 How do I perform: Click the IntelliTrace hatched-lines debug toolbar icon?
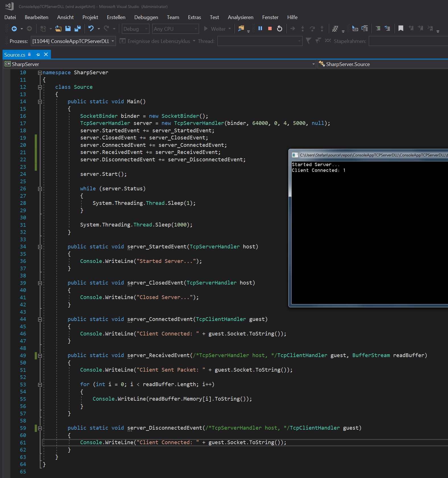coord(335,28)
